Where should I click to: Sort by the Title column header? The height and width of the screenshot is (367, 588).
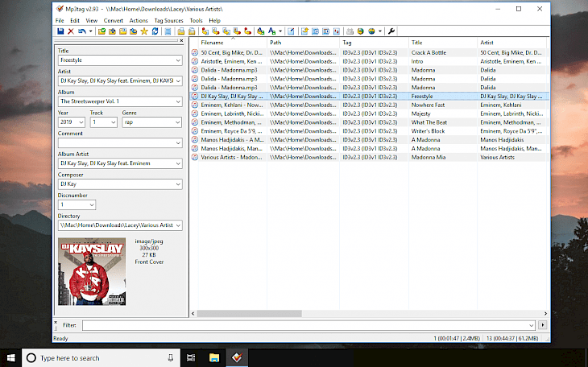443,43
